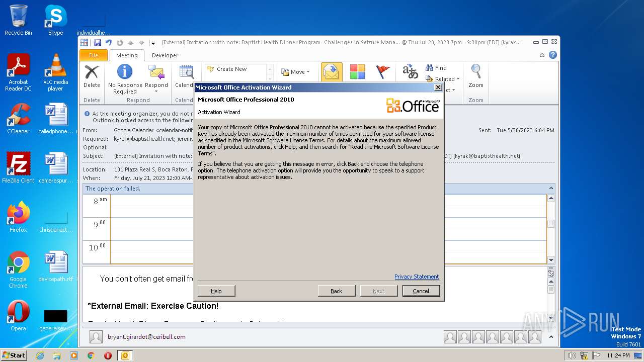Minimize the ribbon with caret arrow
The image size is (644, 362).
coord(542,55)
